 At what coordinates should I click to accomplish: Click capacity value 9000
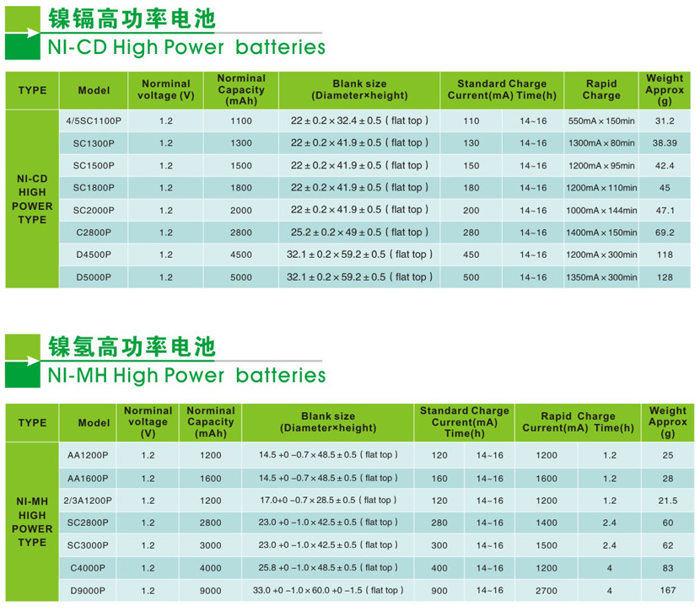point(210,591)
